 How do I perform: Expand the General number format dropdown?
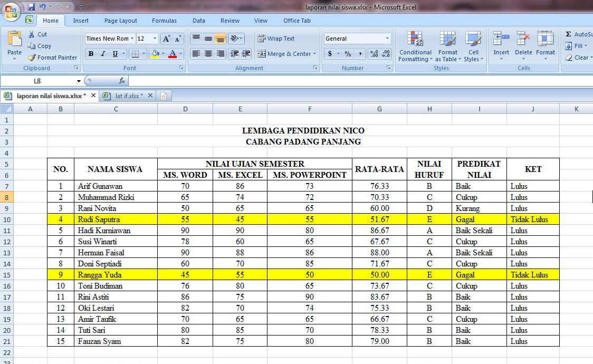click(x=387, y=38)
